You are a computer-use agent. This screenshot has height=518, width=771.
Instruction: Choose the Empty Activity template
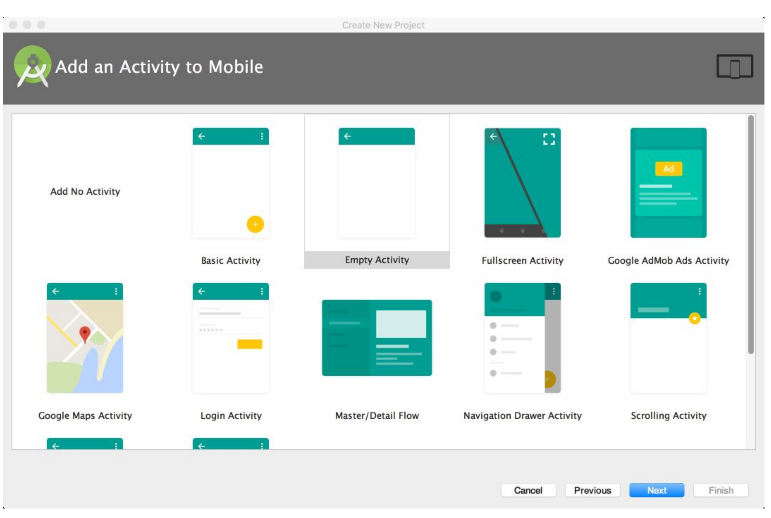tap(377, 183)
